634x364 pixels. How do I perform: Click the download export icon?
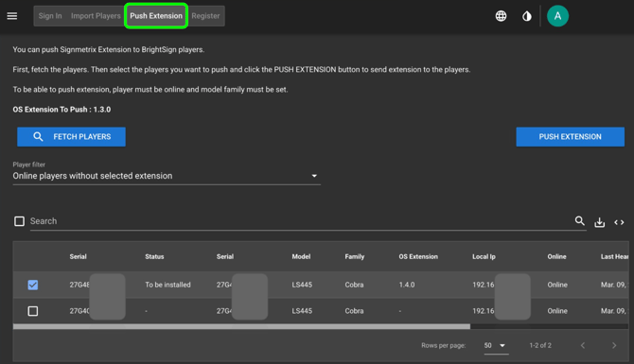pyautogui.click(x=599, y=222)
